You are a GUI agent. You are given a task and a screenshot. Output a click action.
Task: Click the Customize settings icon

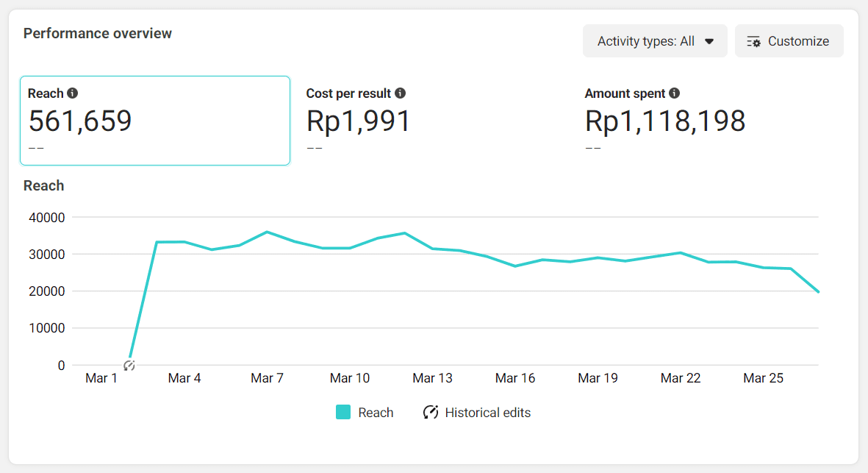(x=754, y=42)
